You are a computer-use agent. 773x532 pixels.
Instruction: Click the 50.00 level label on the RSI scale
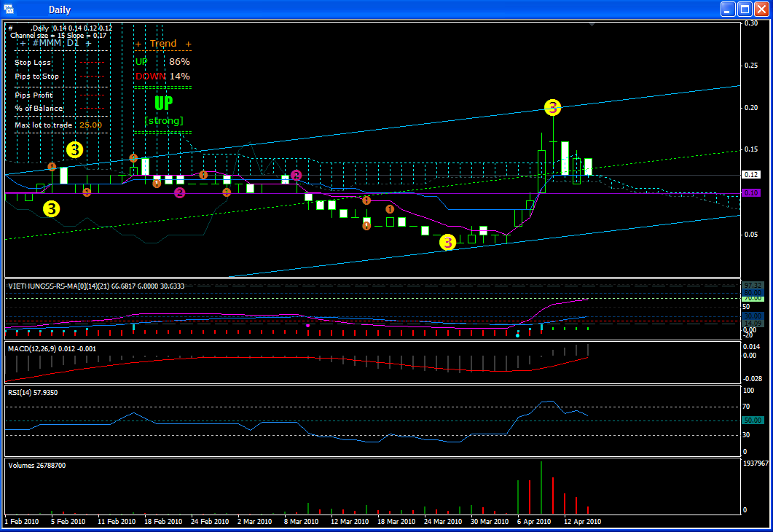tap(753, 420)
